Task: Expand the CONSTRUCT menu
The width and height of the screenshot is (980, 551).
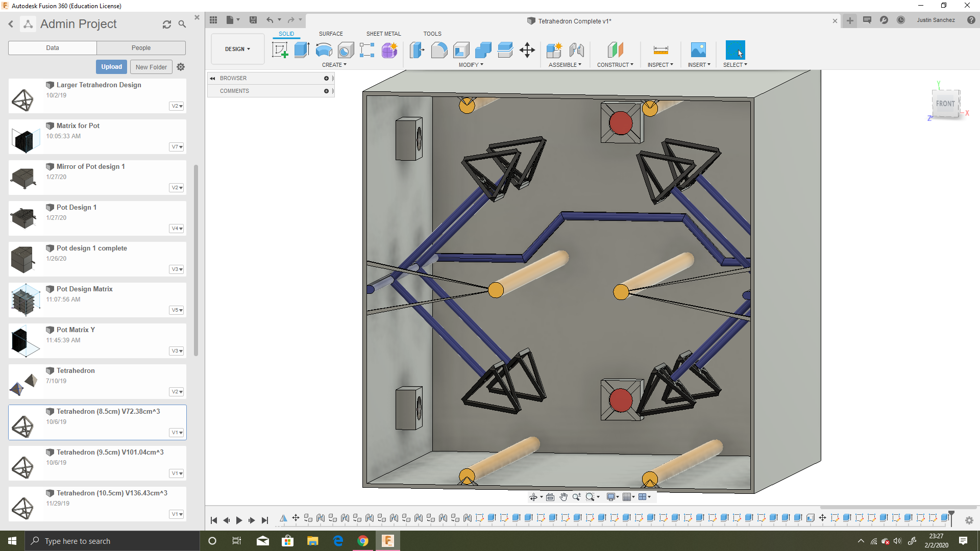Action: point(615,65)
